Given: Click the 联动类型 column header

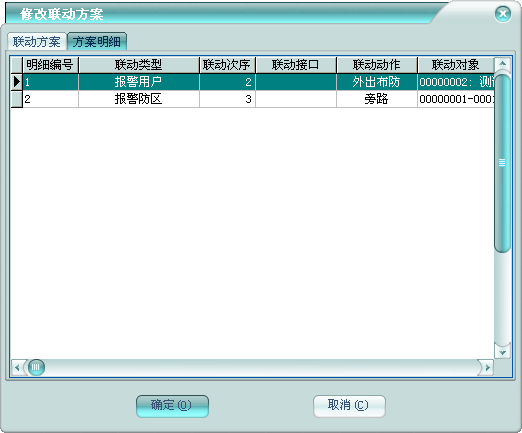Looking at the screenshot, I should pos(139,65).
